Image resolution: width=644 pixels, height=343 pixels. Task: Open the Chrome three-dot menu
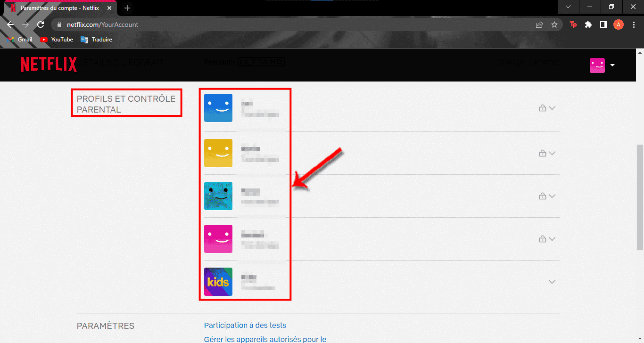[634, 24]
